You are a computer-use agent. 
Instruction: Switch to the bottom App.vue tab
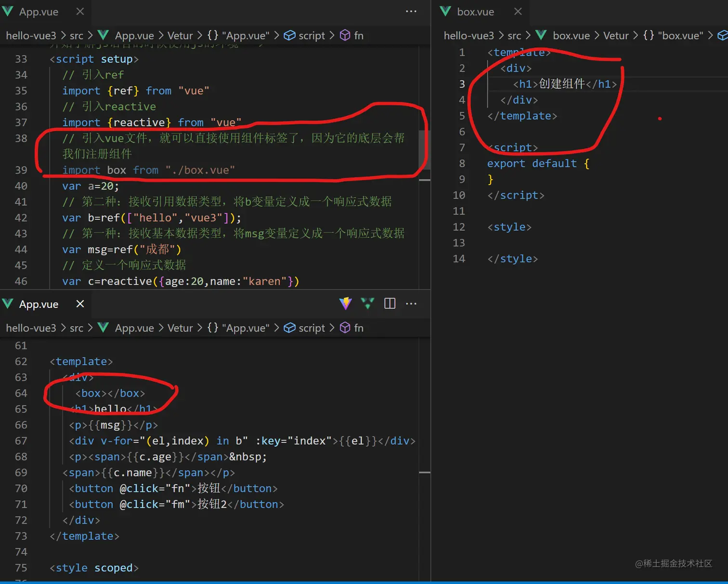coord(39,304)
